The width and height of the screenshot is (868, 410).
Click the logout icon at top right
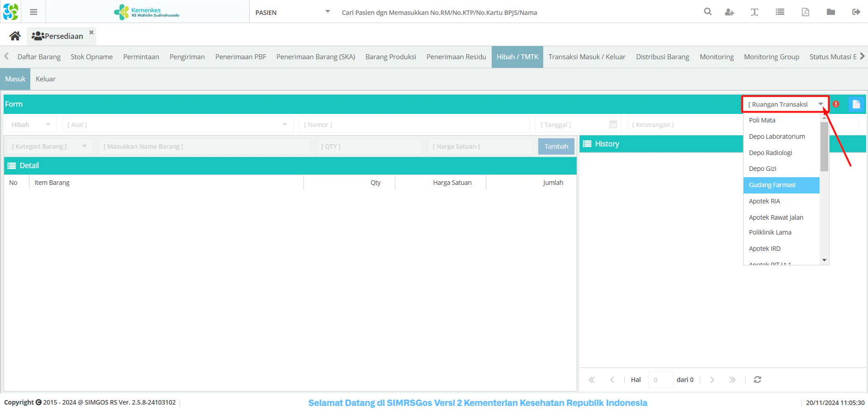click(856, 12)
